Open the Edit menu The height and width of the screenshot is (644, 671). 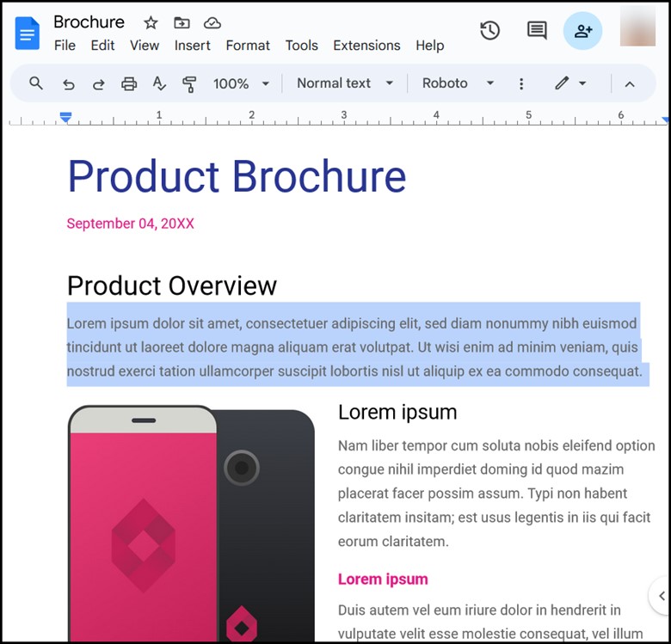(x=102, y=46)
